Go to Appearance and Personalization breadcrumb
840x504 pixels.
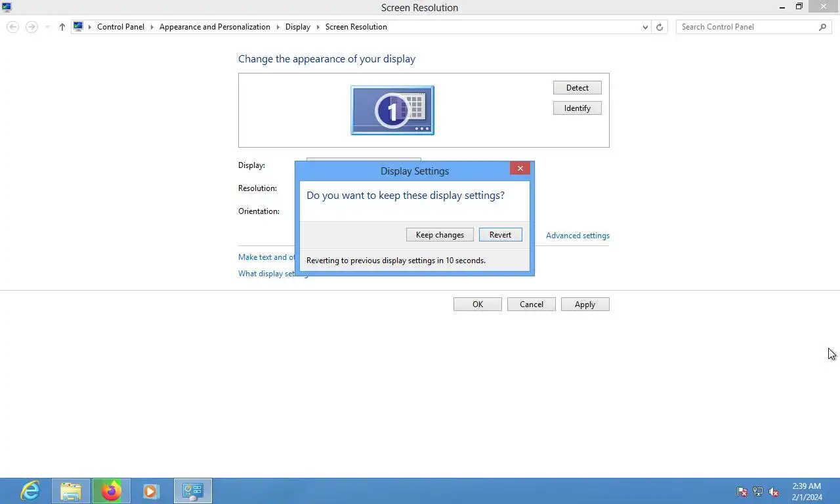tap(215, 27)
